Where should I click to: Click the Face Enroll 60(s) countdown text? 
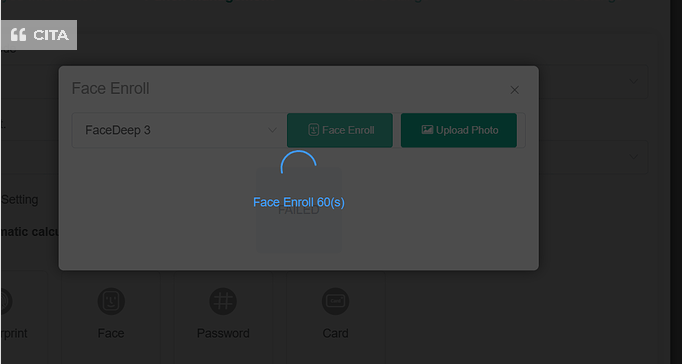299,202
